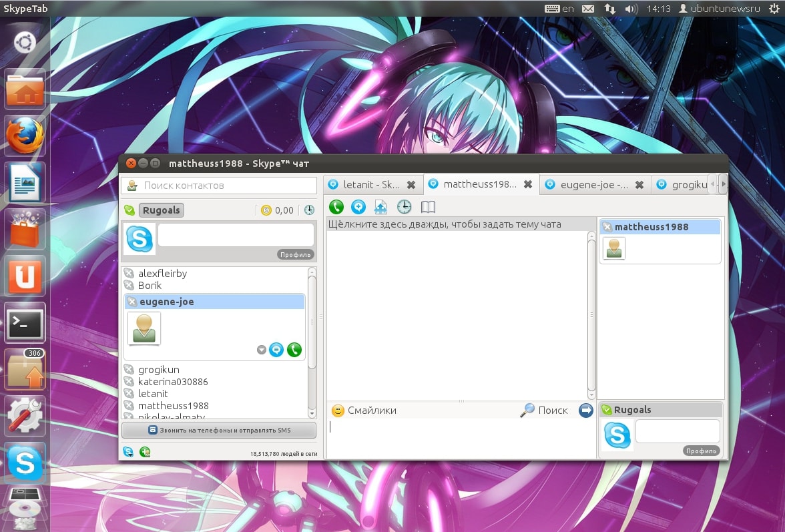Screen dimensions: 785x532
Task: Select the eugene-joe contact header row
Action: [214, 301]
